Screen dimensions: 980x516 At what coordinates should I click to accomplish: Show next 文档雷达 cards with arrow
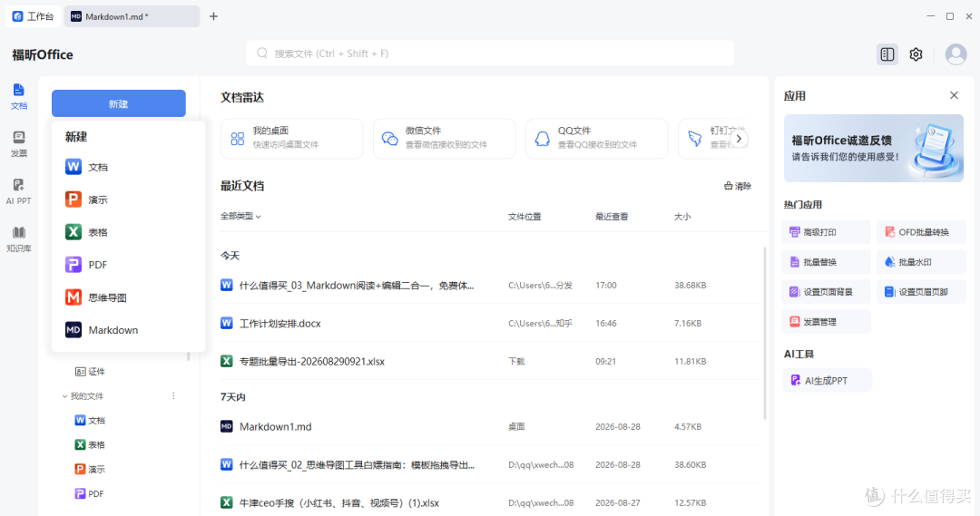[739, 139]
